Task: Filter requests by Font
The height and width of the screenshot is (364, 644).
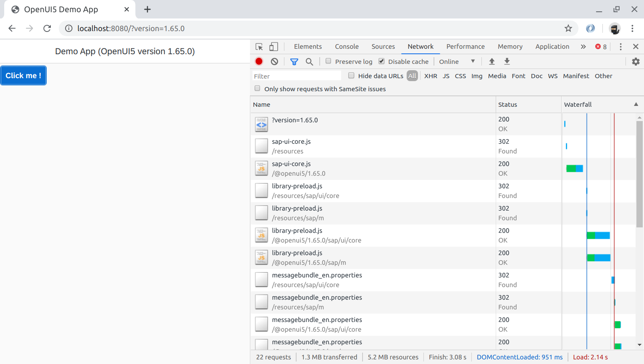Action: pos(518,76)
